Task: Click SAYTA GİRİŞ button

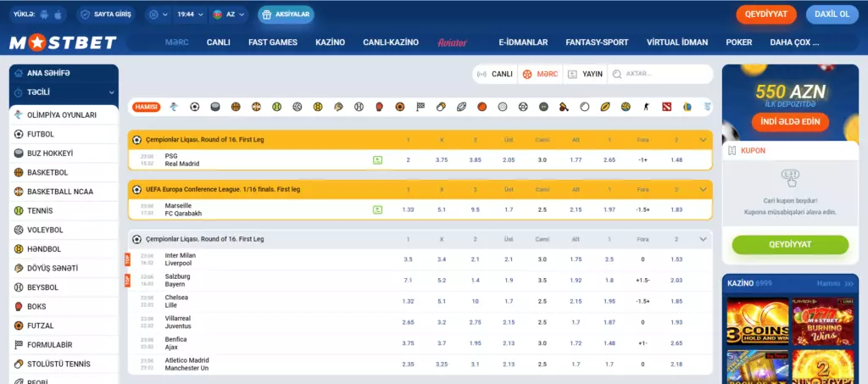Action: pyautogui.click(x=106, y=15)
